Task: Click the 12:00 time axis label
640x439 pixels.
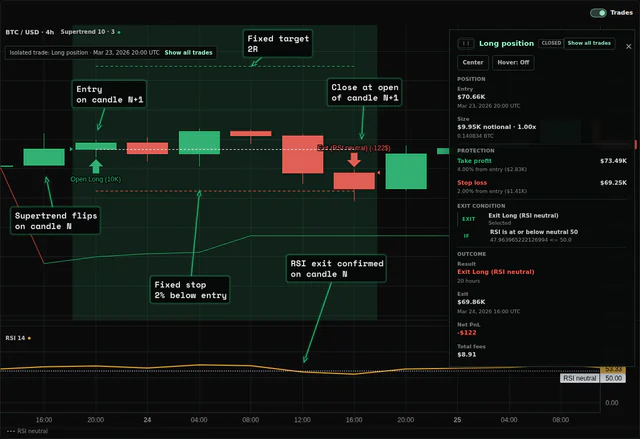Action: tap(302, 420)
